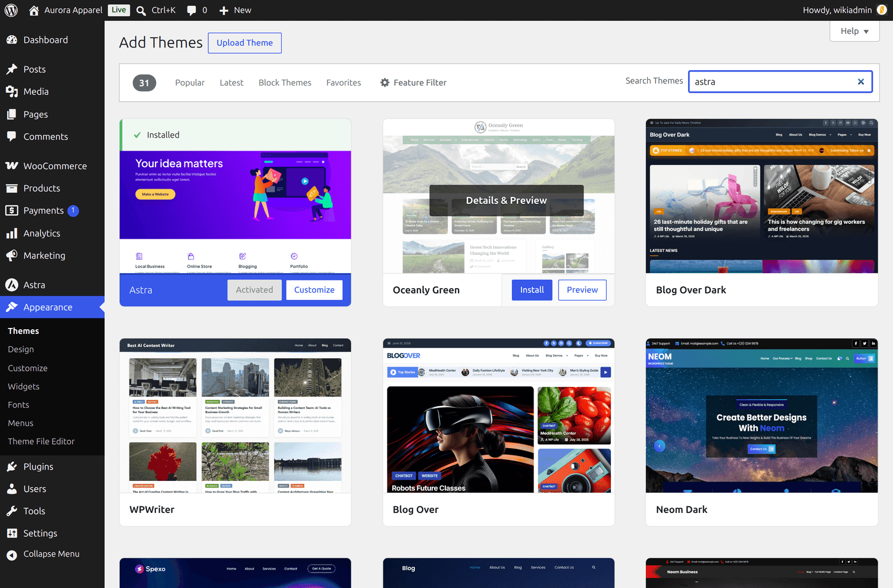Preview the Oceanly Green theme

582,290
